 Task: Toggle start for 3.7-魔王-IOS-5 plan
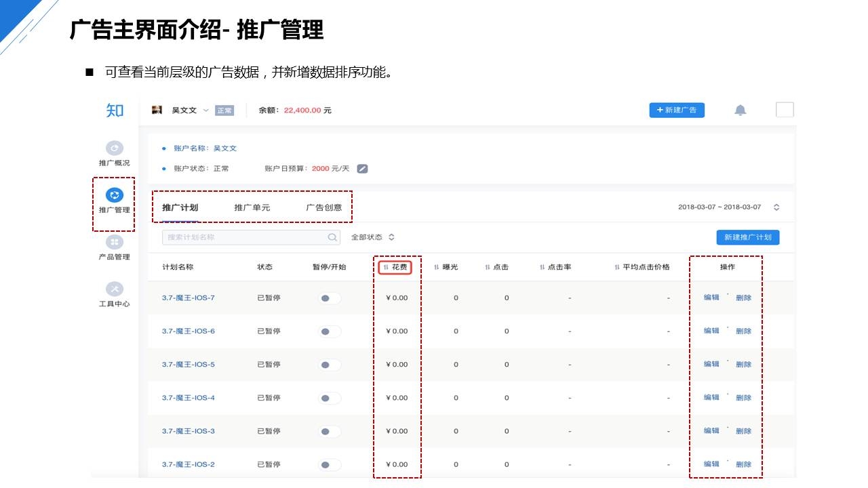(x=330, y=365)
